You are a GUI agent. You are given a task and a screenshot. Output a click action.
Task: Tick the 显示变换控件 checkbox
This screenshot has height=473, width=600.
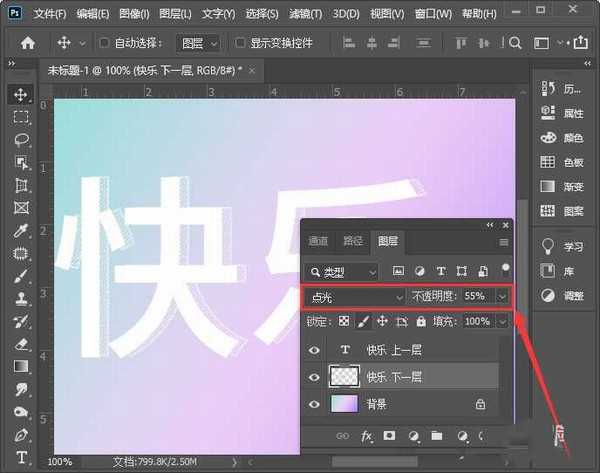point(240,44)
